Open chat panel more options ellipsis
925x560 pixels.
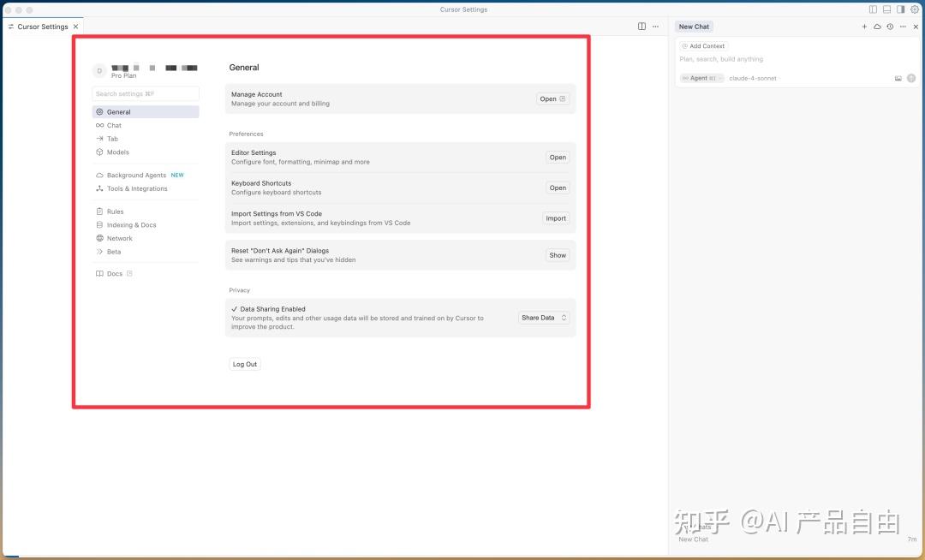pyautogui.click(x=903, y=27)
